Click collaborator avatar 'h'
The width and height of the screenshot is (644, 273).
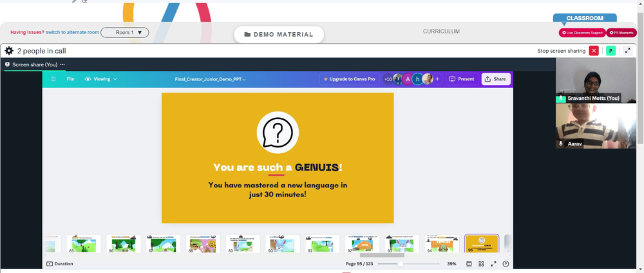pos(418,79)
